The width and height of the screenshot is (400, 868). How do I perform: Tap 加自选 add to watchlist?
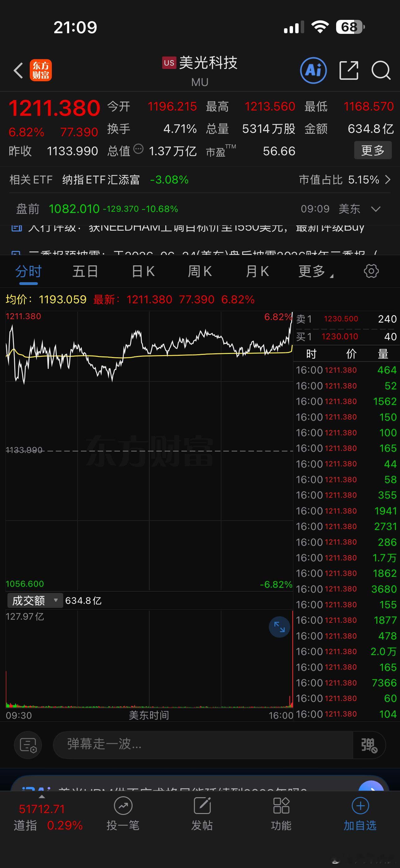coord(360,813)
